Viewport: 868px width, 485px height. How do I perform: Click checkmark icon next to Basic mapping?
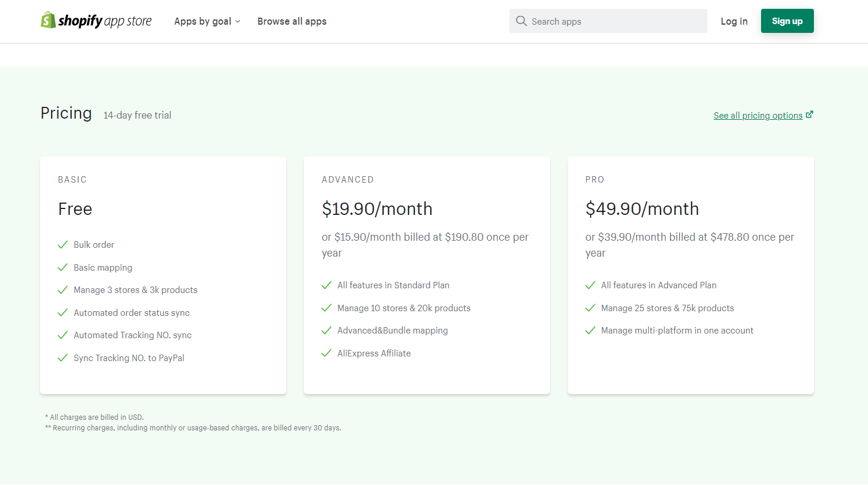tap(63, 268)
